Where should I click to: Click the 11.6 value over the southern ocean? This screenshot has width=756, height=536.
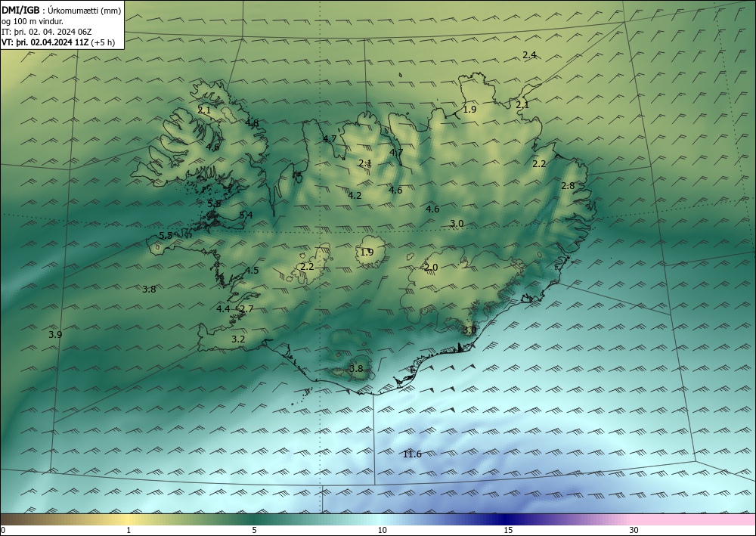coord(412,454)
